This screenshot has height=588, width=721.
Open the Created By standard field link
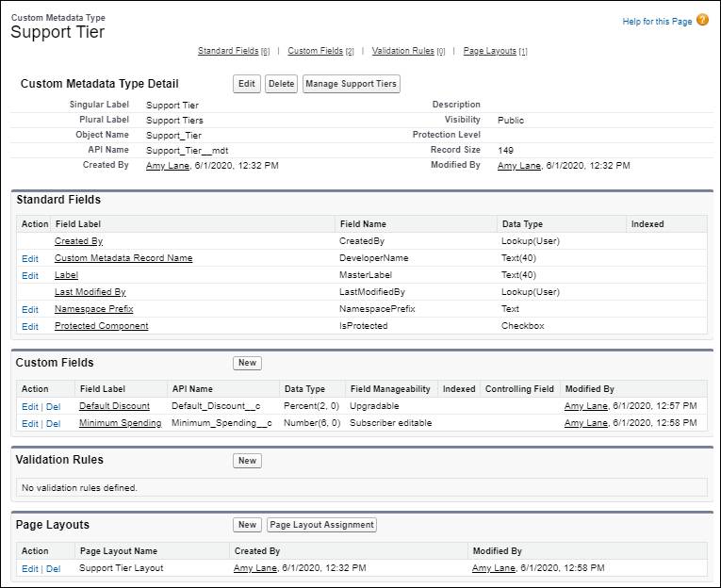pos(78,241)
